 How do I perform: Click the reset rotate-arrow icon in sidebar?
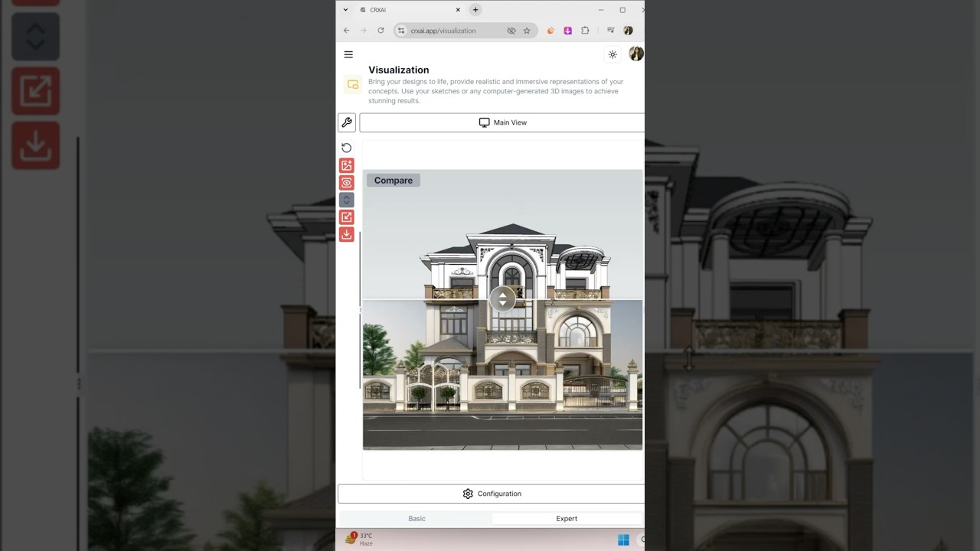pyautogui.click(x=347, y=148)
